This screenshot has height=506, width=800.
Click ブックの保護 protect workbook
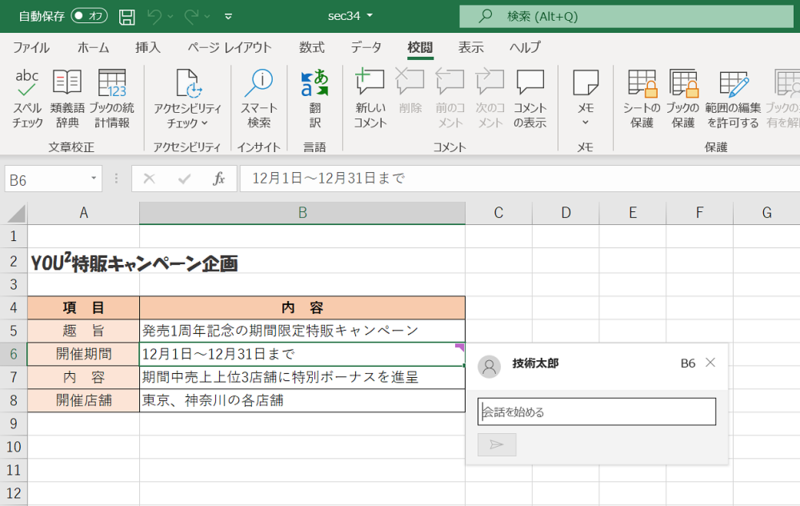(683, 99)
